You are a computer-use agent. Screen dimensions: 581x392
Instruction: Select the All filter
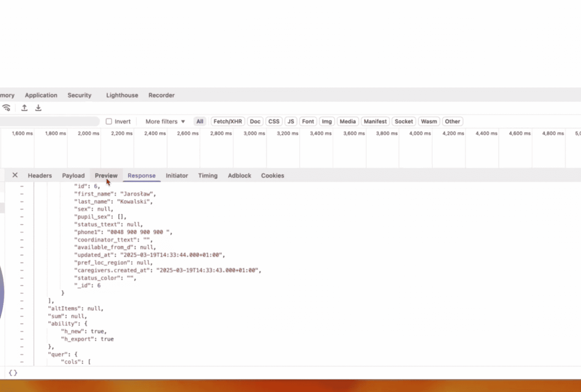(200, 121)
